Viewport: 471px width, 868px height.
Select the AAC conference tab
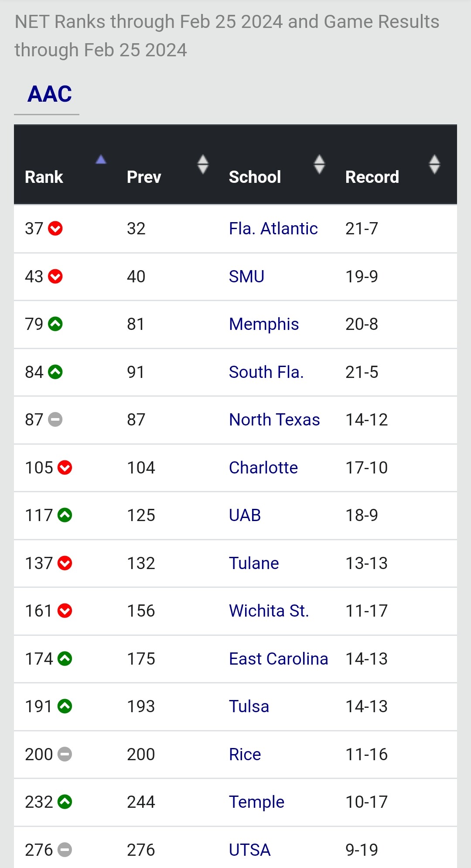(x=49, y=94)
